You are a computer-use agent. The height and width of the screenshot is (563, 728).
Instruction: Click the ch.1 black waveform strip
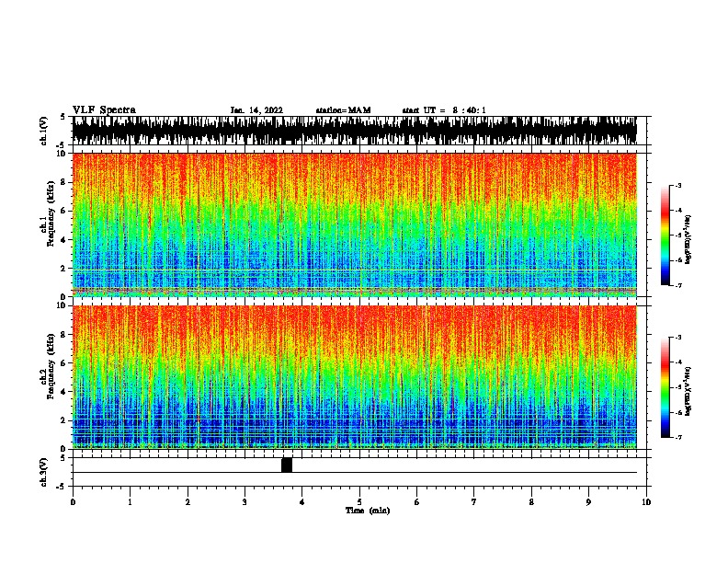(x=355, y=131)
